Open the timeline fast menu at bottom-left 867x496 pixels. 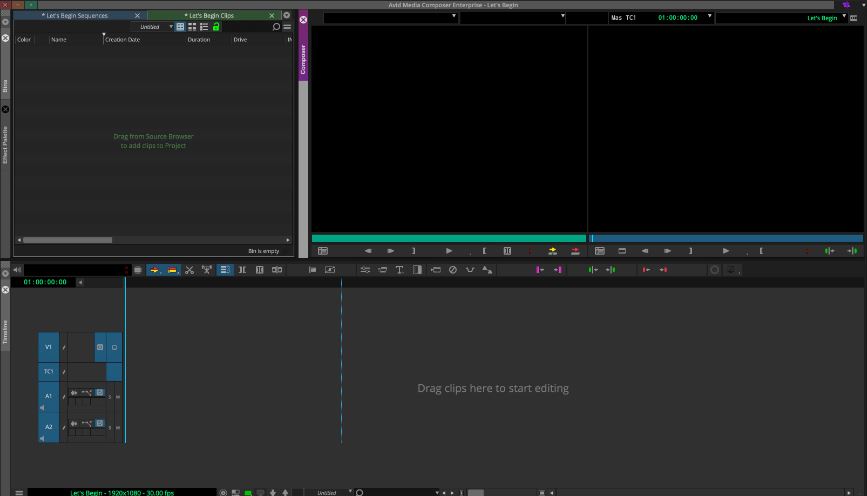coord(19,492)
